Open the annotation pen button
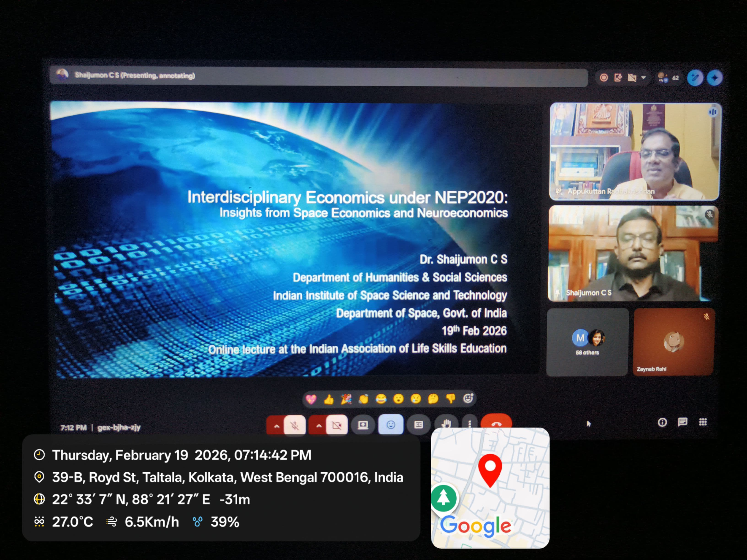This screenshot has height=560, width=747. pos(695,78)
